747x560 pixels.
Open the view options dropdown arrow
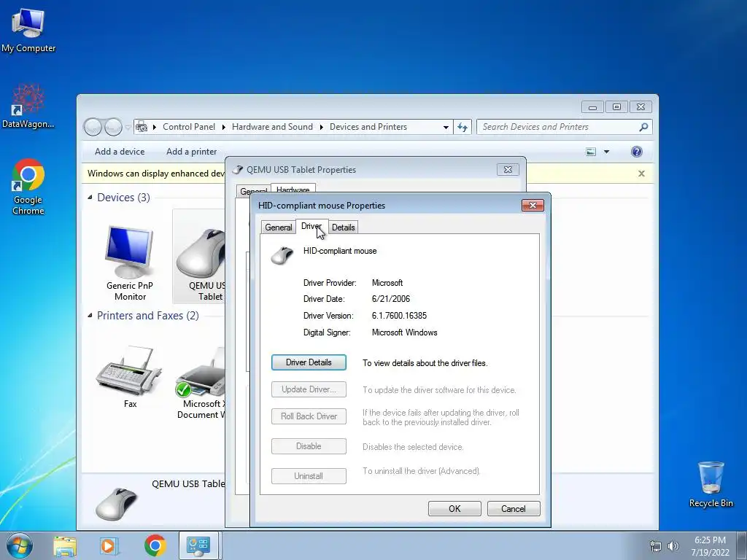coord(606,152)
